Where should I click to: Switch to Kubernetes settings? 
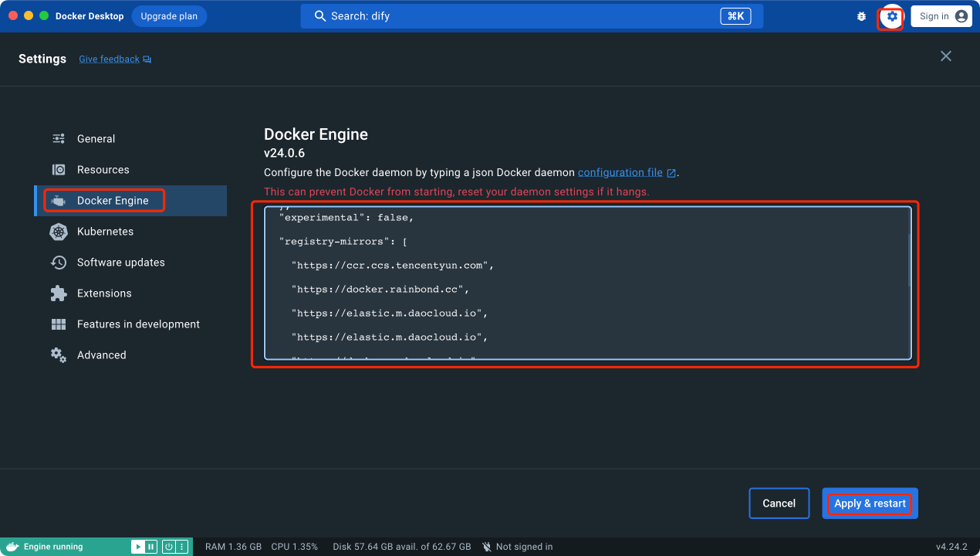(130, 232)
